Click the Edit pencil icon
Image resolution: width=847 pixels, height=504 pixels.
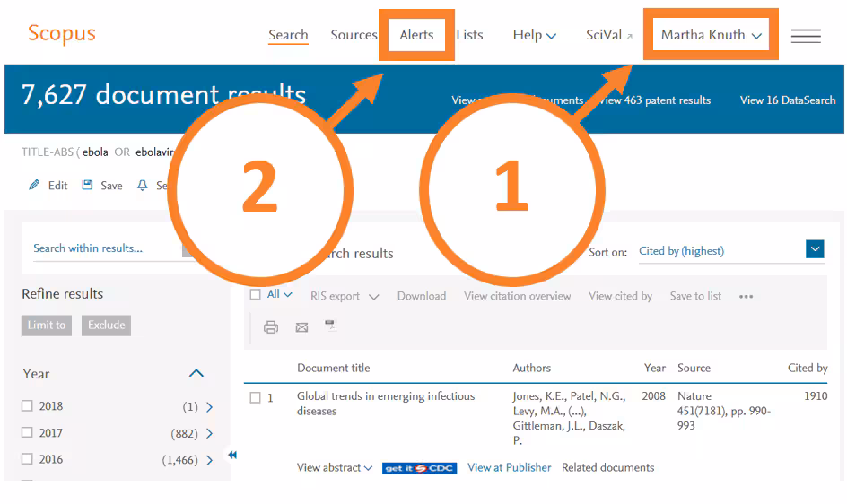point(34,186)
